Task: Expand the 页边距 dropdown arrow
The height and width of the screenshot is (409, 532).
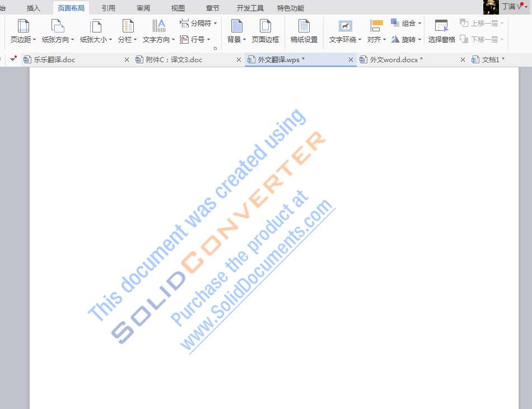Action: 34,40
